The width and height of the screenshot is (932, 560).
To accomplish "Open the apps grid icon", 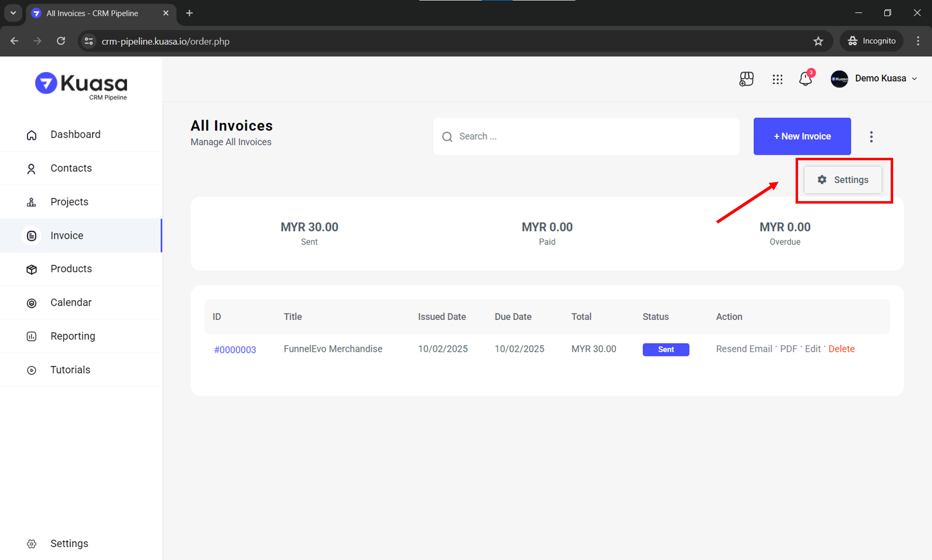I will click(x=777, y=79).
